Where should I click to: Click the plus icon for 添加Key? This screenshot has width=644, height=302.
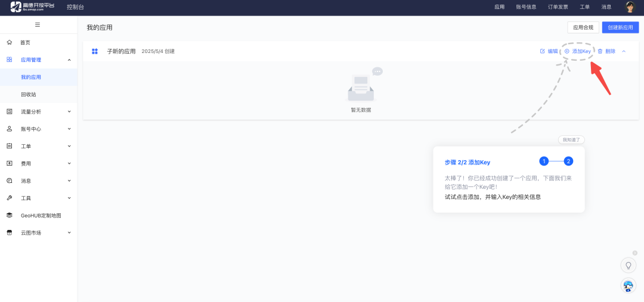click(x=567, y=51)
